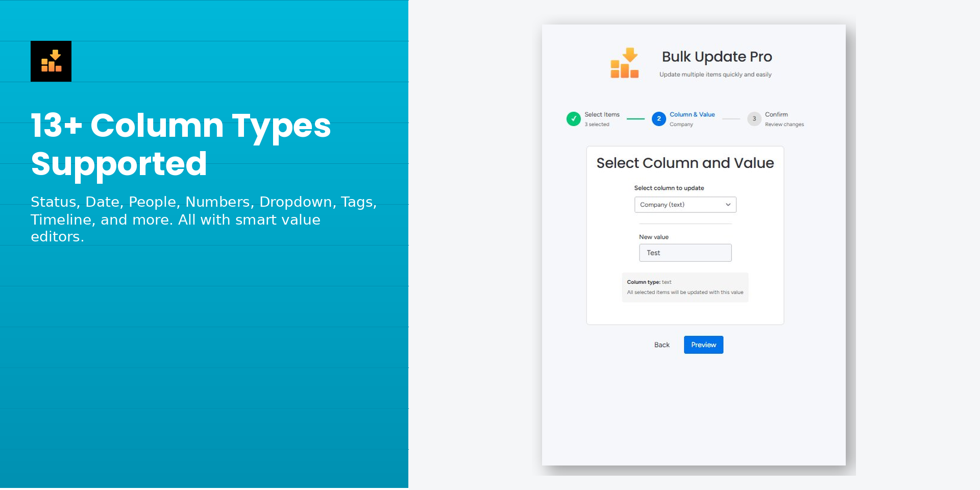Click the 'Review changes' text under Confirm
The height and width of the screenshot is (490, 980).
coord(784,125)
